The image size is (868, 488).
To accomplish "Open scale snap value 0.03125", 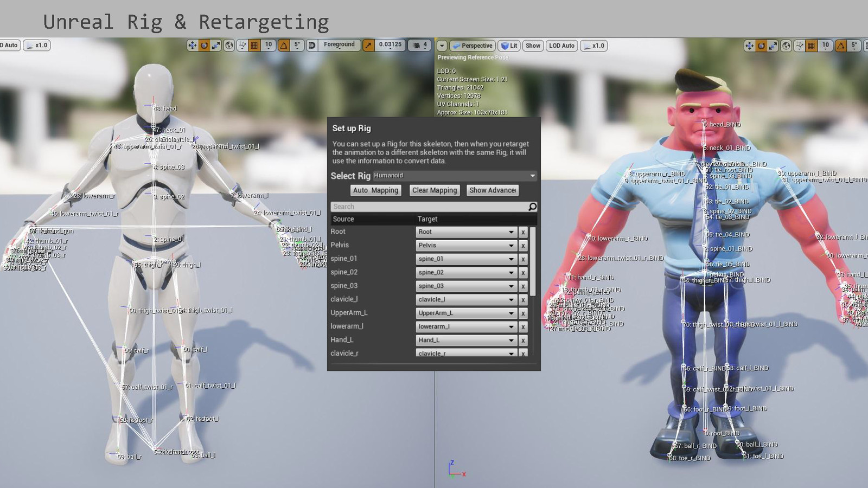I will pyautogui.click(x=390, y=46).
